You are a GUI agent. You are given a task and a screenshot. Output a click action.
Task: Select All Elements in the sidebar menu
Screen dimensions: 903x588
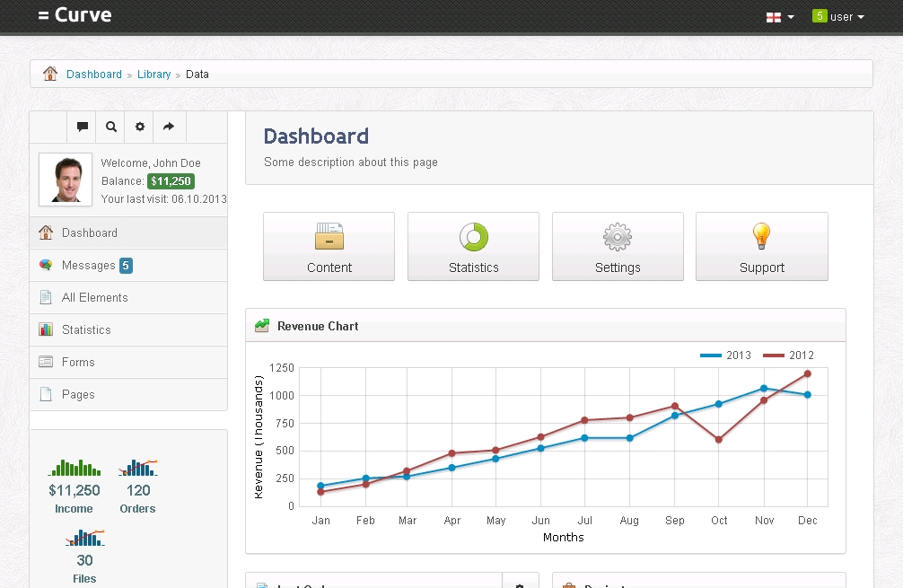(94, 297)
